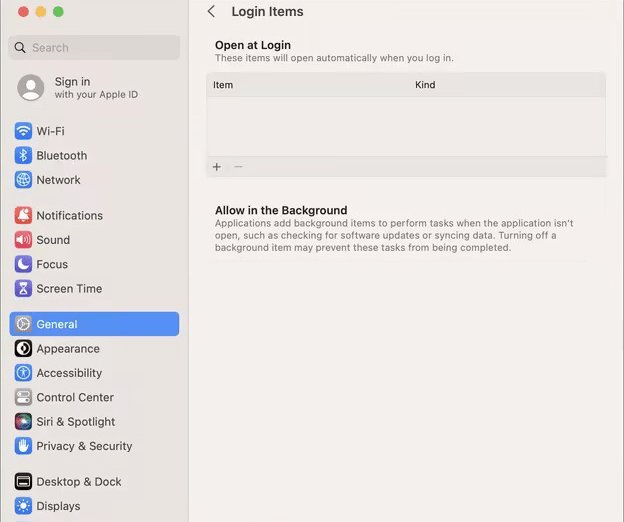Image resolution: width=624 pixels, height=522 pixels.
Task: Click the Wi-Fi icon in sidebar
Action: [x=23, y=131]
